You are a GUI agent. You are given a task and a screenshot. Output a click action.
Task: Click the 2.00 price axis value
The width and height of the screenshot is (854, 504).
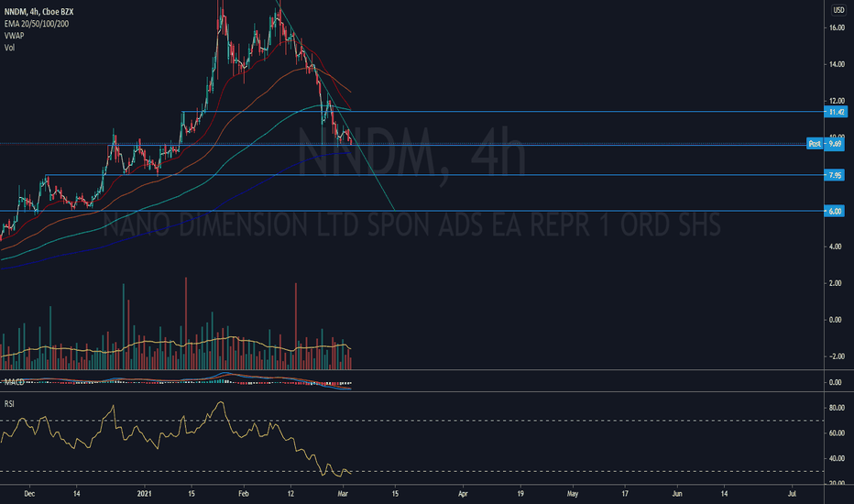click(x=835, y=283)
